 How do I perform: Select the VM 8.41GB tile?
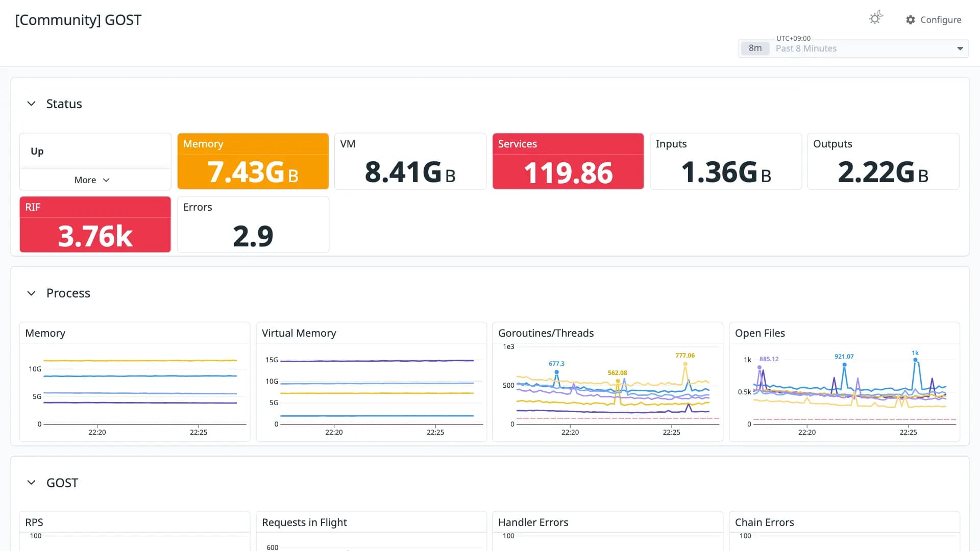point(410,161)
